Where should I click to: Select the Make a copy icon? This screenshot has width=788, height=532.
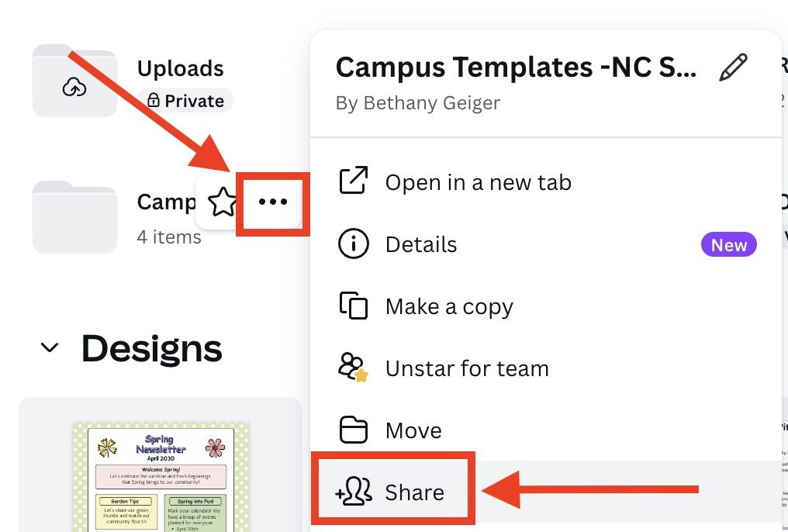click(354, 306)
